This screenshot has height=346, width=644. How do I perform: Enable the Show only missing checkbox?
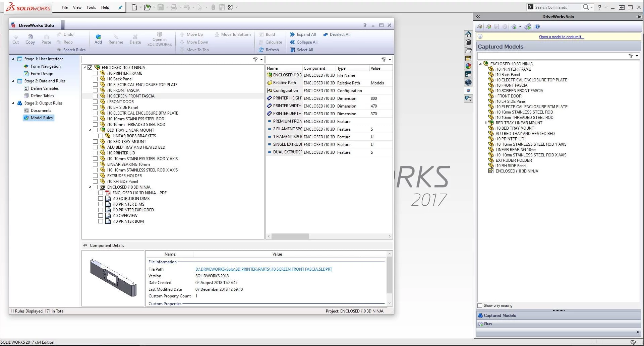click(x=480, y=305)
